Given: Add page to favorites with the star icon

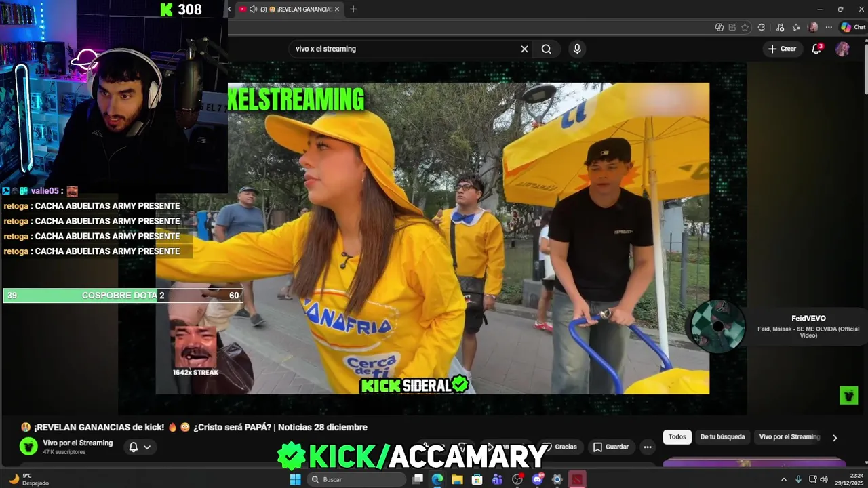Looking at the screenshot, I should [x=745, y=27].
